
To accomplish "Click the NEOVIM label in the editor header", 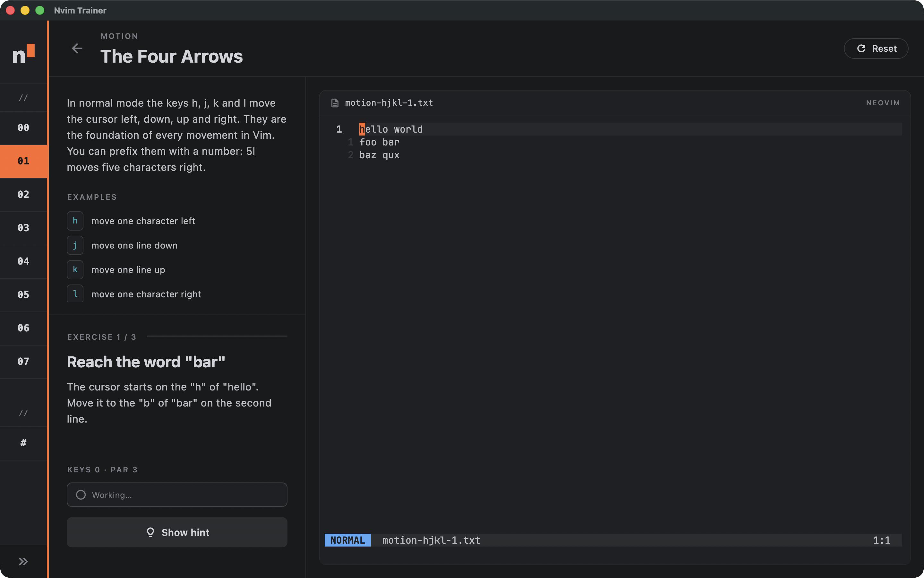I will pyautogui.click(x=883, y=103).
